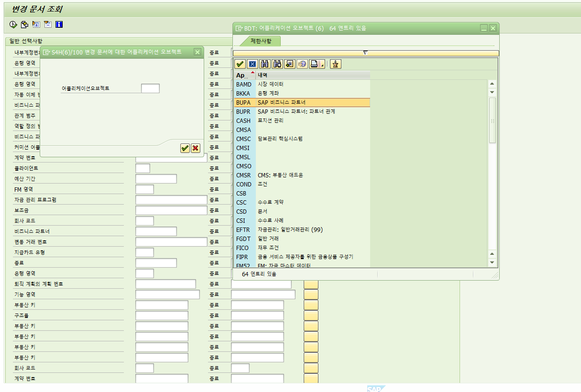The width and height of the screenshot is (581, 392).
Task: Select the CSB entry
Action: (x=302, y=193)
